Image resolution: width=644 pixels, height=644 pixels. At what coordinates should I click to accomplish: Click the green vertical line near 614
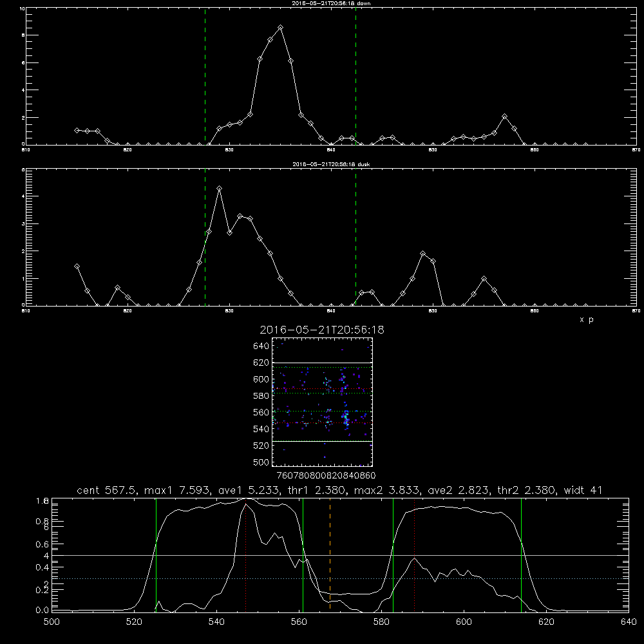click(x=521, y=555)
